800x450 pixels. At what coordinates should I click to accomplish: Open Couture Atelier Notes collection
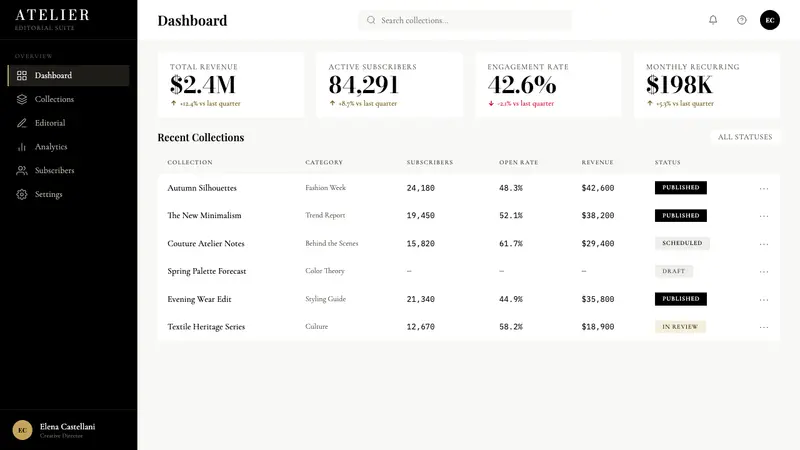coord(206,243)
